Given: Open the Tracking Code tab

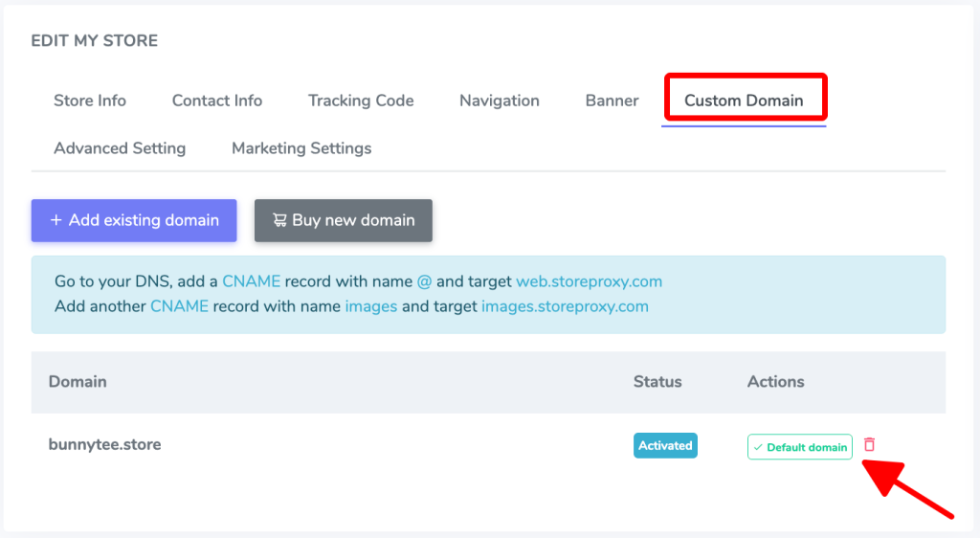Looking at the screenshot, I should pyautogui.click(x=361, y=101).
